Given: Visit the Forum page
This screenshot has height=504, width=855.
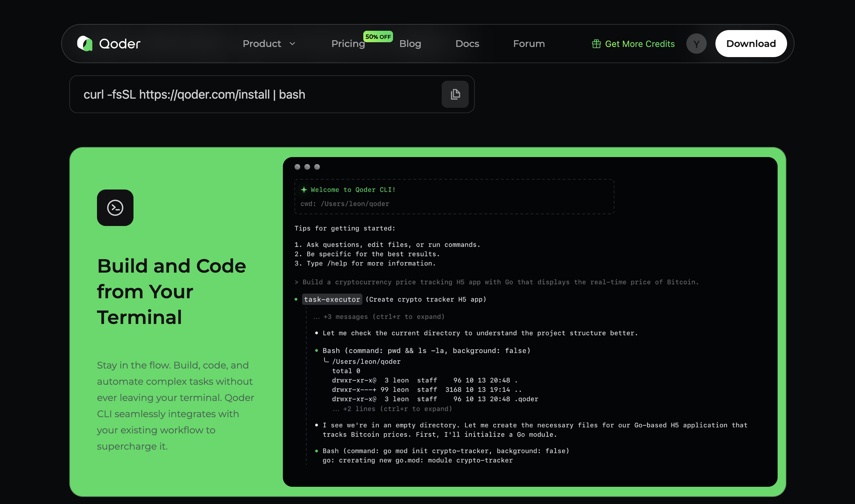Looking at the screenshot, I should point(529,44).
